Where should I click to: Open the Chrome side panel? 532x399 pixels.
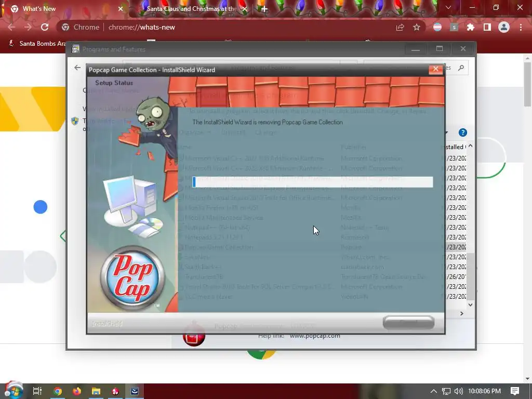coord(487,27)
